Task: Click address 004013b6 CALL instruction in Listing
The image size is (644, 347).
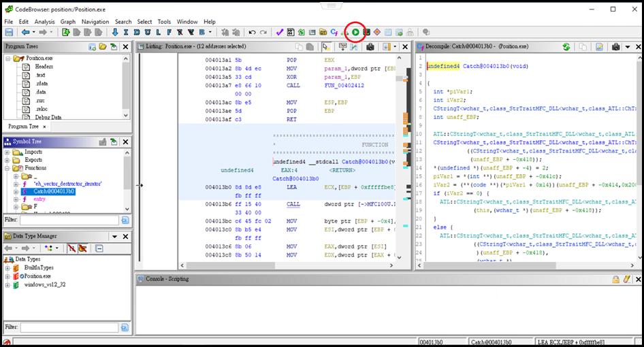Action: 293,204
